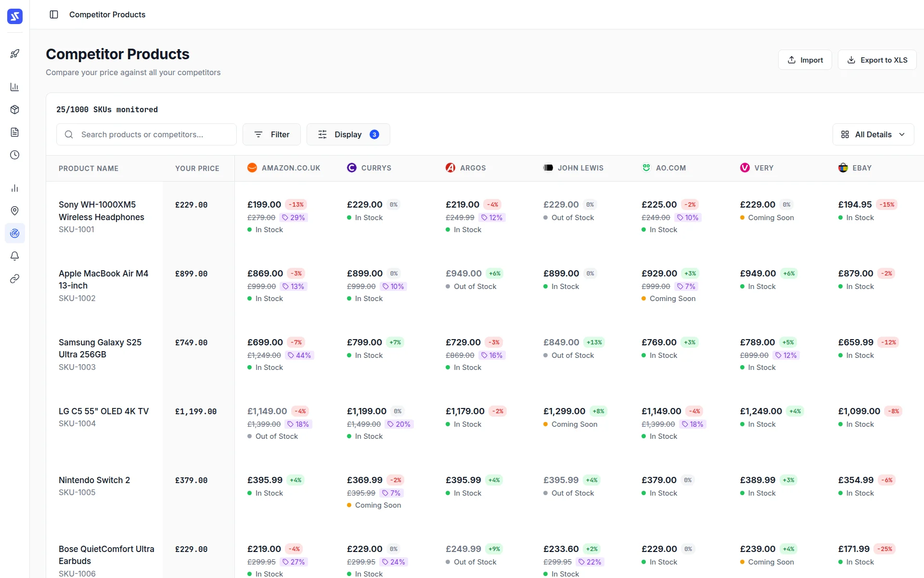This screenshot has width=924, height=578.
Task: Click the 44% discount tag for Samsung
Action: (x=299, y=355)
